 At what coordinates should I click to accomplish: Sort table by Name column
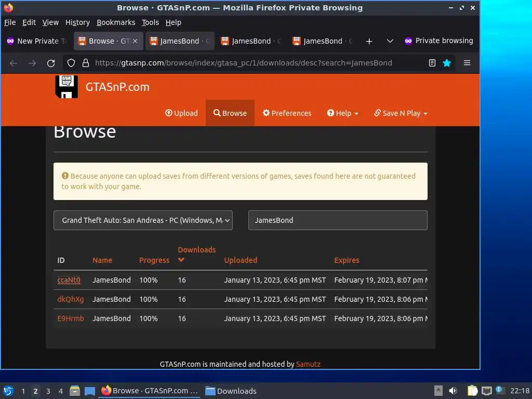(102, 260)
